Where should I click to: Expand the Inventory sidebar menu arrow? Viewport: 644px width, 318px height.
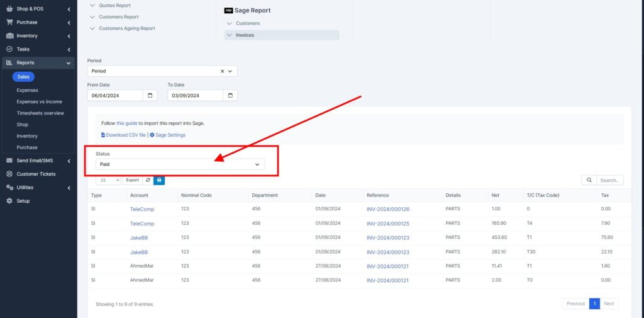[x=69, y=36]
